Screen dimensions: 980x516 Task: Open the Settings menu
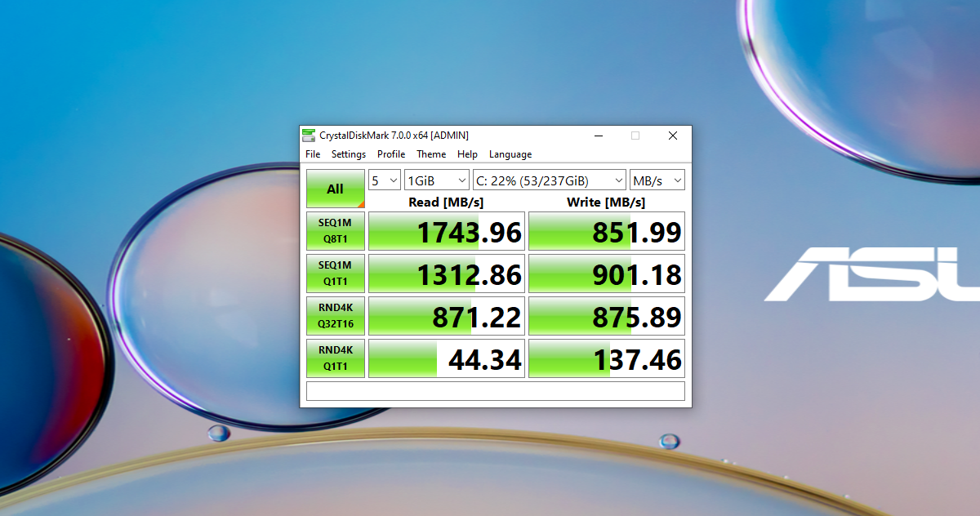[349, 154]
